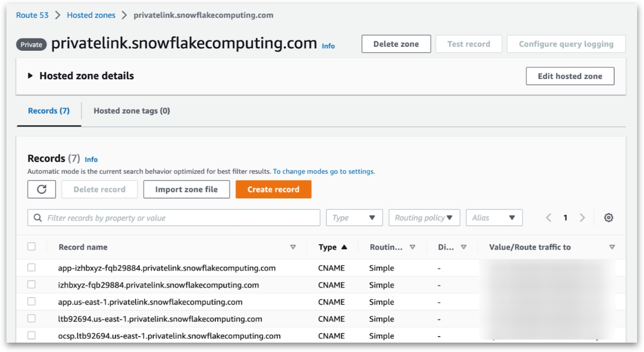
Task: Click the next page arrow in pagination
Action: [x=582, y=218]
